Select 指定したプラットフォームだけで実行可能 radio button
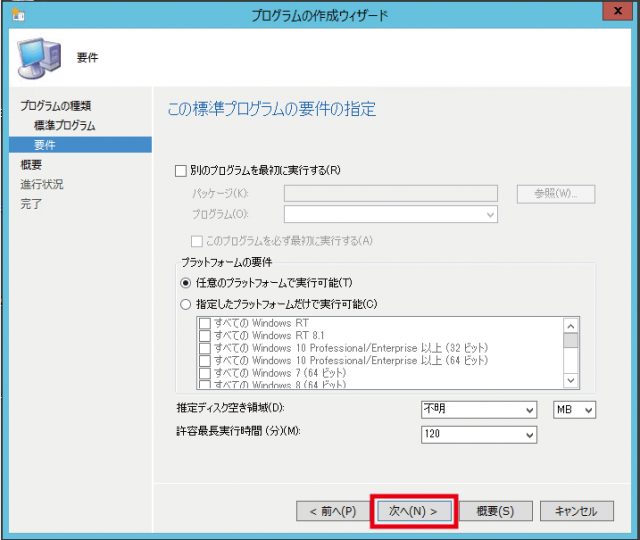640x540 pixels. pyautogui.click(x=185, y=304)
